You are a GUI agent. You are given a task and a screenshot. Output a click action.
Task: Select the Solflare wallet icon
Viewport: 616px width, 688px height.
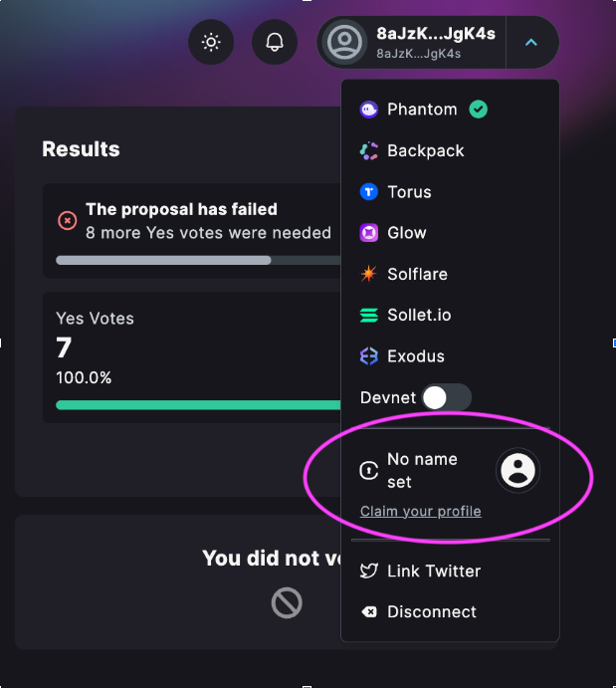(x=369, y=274)
